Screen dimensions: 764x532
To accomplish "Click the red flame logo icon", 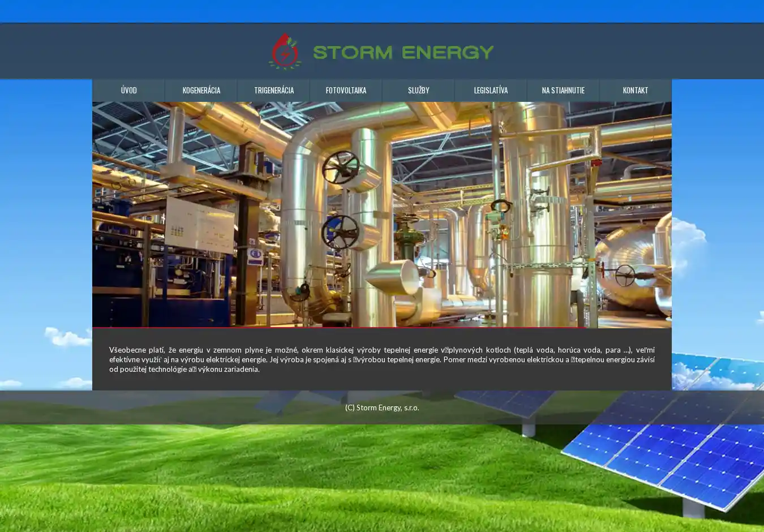I will tap(284, 52).
